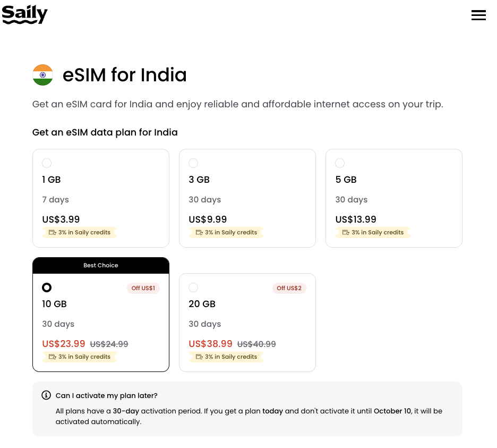
Task: Click credits icon in 3 GB plan
Action: pyautogui.click(x=199, y=232)
